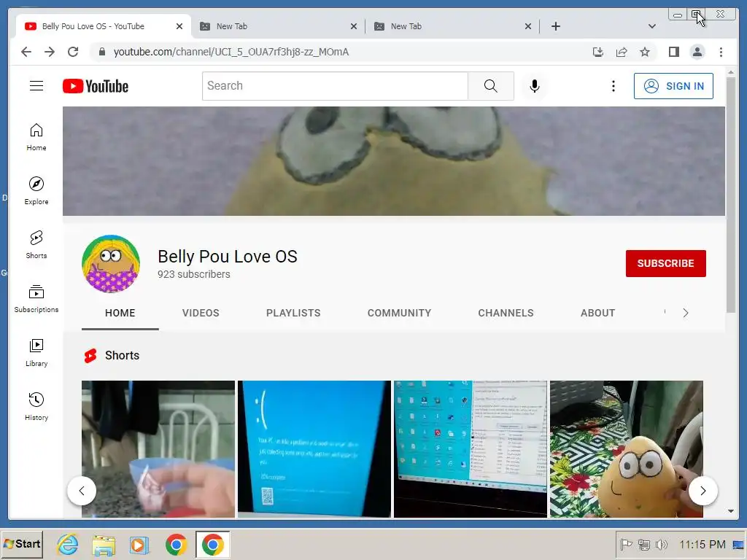747x560 pixels.
Task: Switch to the VIDEOS tab
Action: click(201, 313)
